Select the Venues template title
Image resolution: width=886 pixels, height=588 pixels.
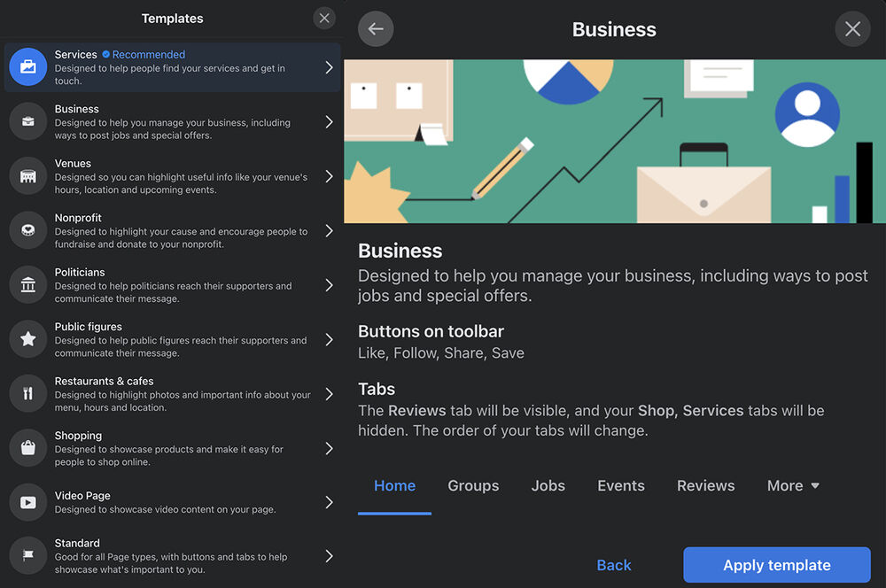[73, 163]
